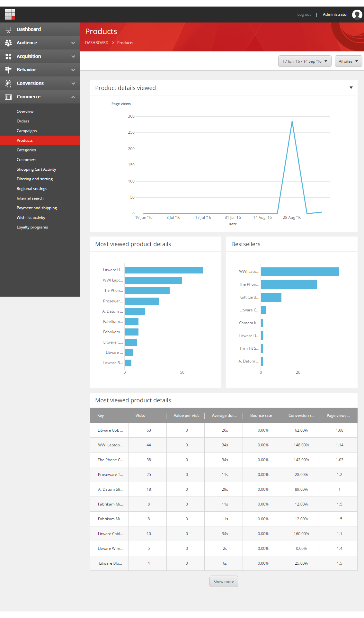Click the Conversions touch icon

pos(8,83)
